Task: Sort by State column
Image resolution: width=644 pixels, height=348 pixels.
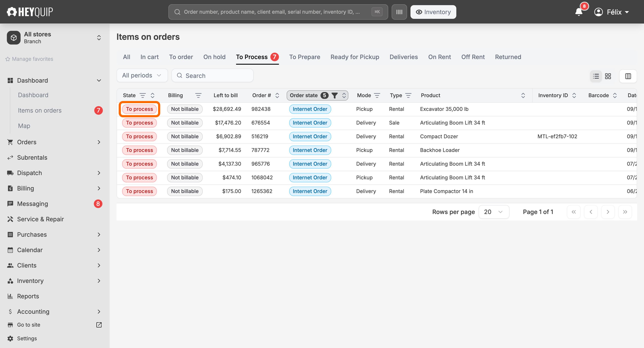Action: click(x=153, y=95)
